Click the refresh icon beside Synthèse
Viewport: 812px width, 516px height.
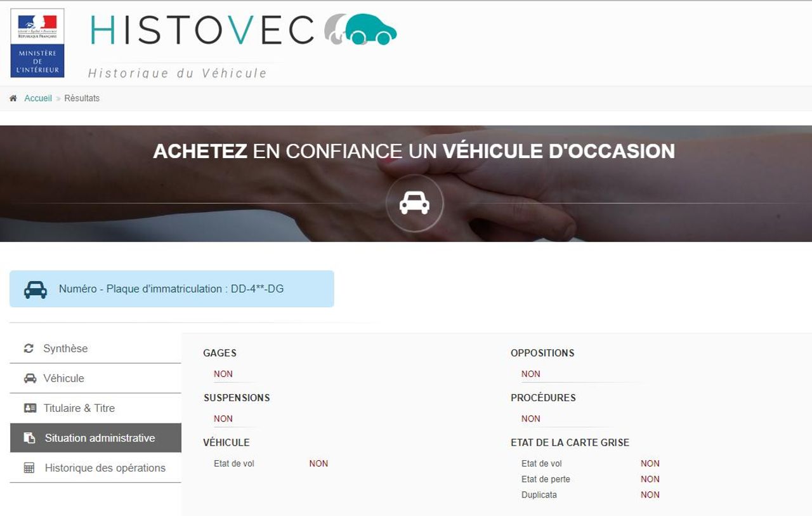[29, 348]
